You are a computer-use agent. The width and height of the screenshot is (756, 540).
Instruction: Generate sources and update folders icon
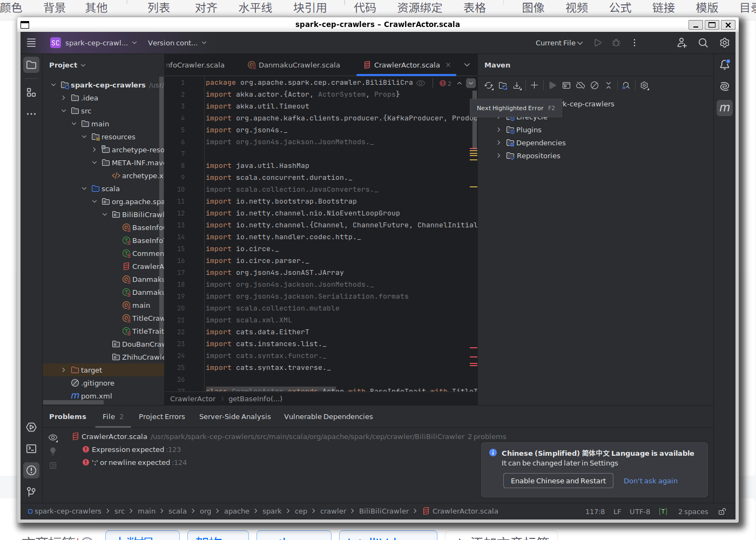pyautogui.click(x=503, y=85)
